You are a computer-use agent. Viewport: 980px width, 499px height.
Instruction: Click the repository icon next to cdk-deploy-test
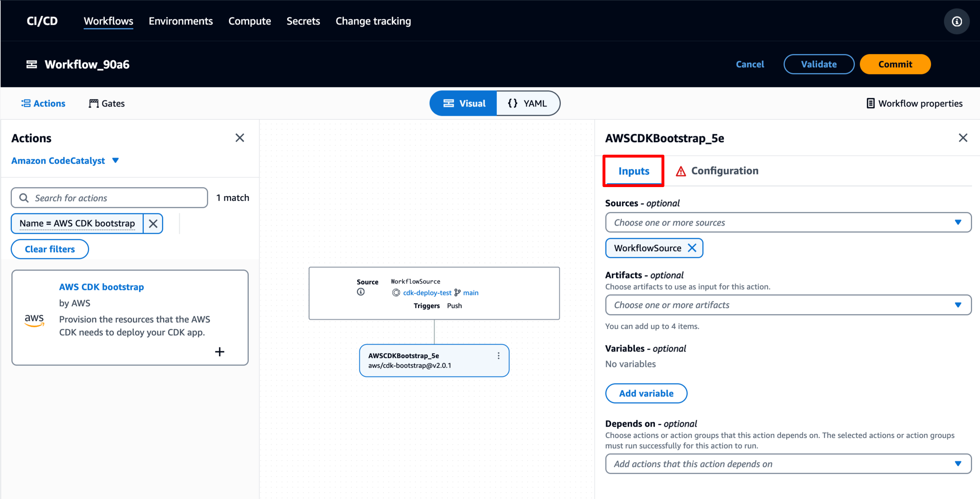coord(396,293)
